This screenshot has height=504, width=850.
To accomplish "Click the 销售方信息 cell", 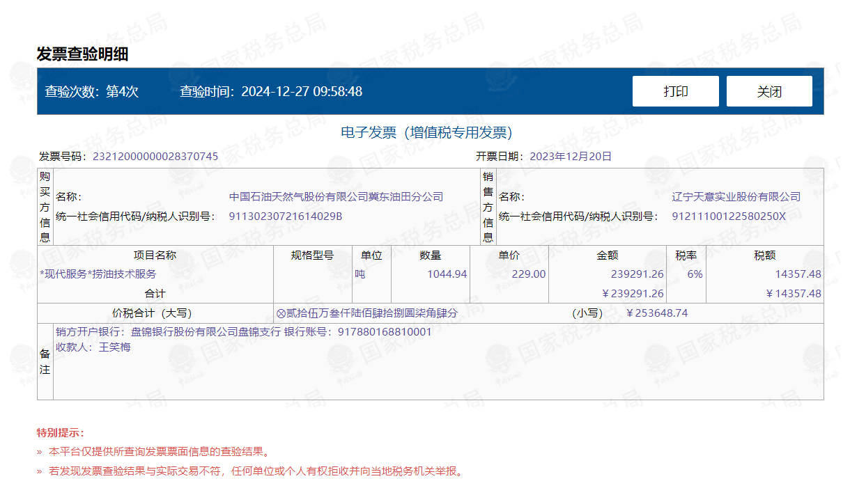I will [488, 207].
